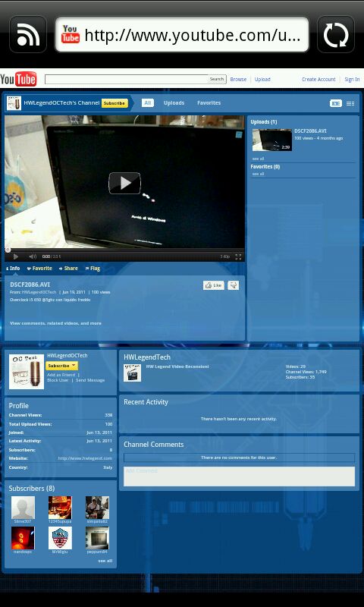Image resolution: width=364 pixels, height=607 pixels.
Task: Subscribe using the header Subscribe button
Action: (115, 103)
